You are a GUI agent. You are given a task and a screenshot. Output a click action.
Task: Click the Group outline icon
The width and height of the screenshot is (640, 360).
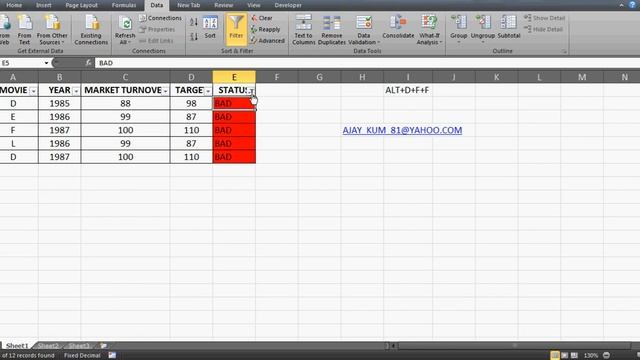[x=458, y=29]
